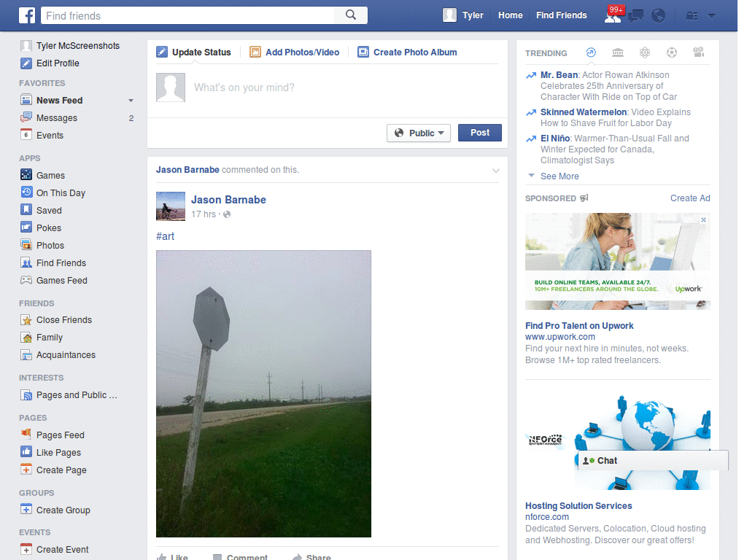747x560 pixels.
Task: Click the blue Post button
Action: click(x=479, y=133)
